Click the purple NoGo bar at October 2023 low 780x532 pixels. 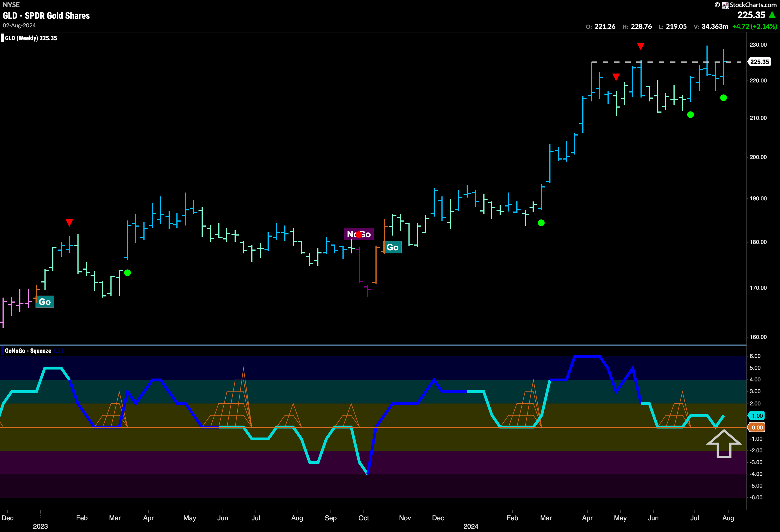pos(368,291)
